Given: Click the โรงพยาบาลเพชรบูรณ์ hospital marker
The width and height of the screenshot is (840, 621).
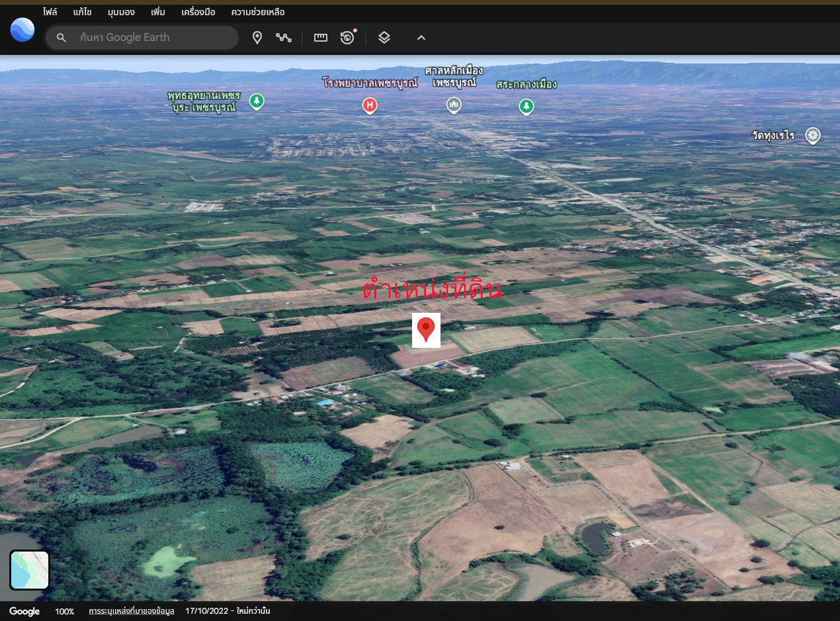Looking at the screenshot, I should (370, 104).
